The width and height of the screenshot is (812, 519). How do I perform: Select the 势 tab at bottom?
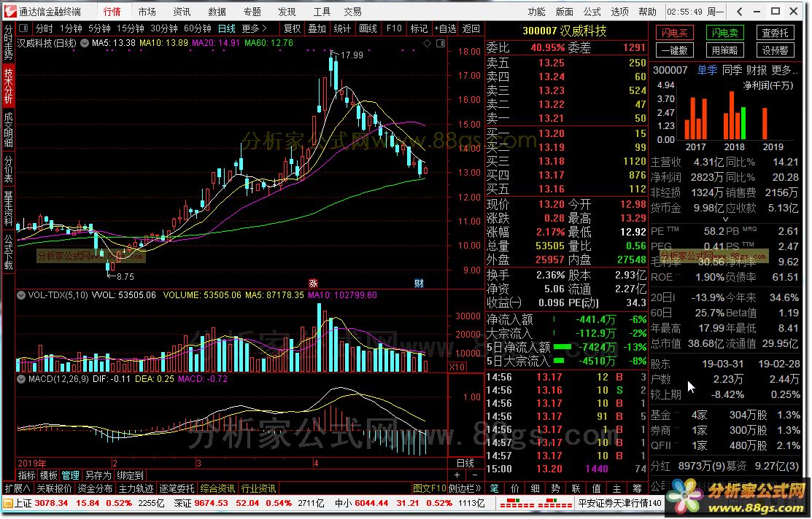point(556,488)
